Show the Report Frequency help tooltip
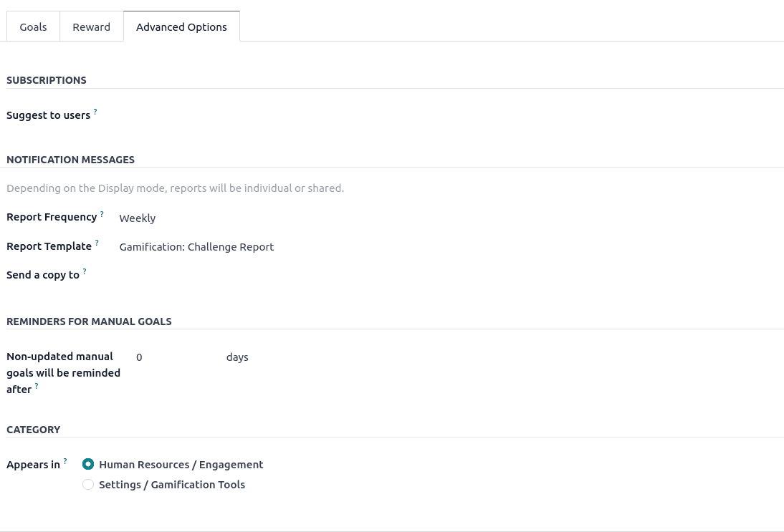 [x=102, y=213]
